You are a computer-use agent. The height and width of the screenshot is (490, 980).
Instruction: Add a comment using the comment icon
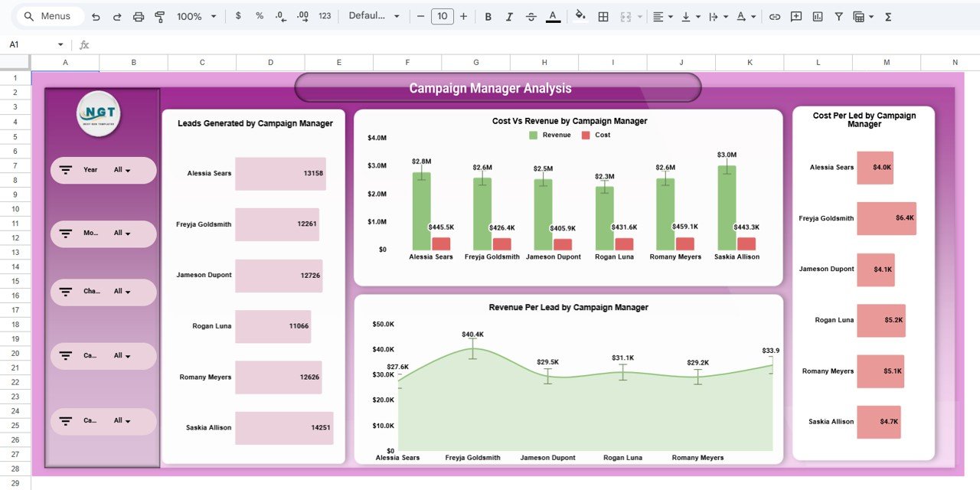795,15
